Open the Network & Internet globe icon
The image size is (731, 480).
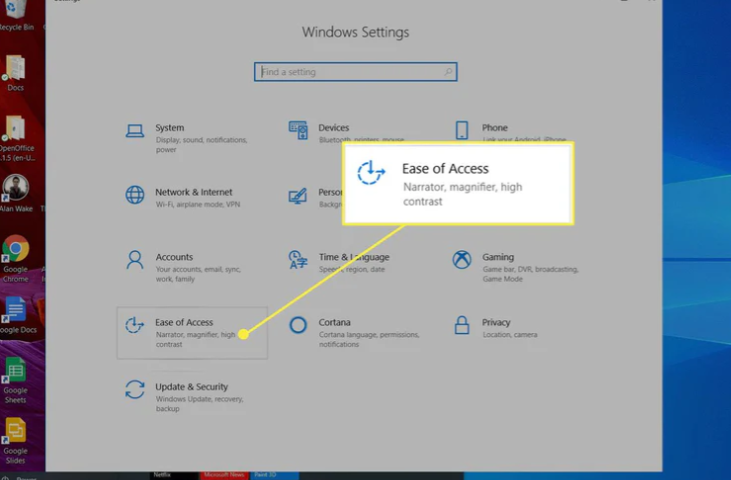(134, 194)
